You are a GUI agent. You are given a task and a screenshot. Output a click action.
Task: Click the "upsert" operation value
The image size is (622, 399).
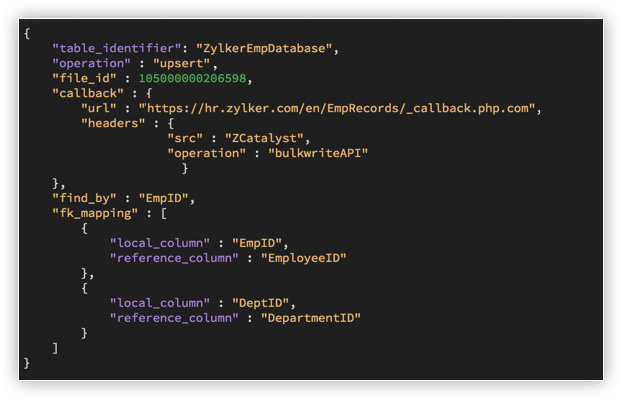coord(181,63)
